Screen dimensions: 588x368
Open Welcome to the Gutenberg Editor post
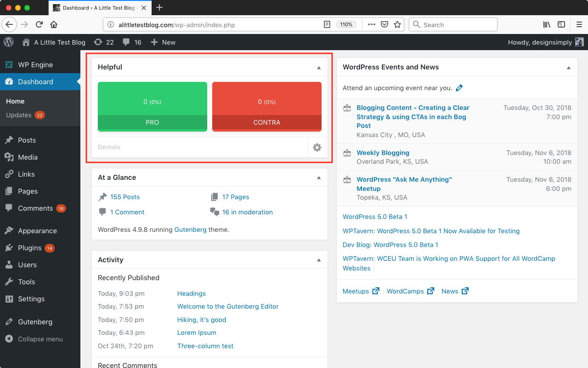[x=228, y=306]
